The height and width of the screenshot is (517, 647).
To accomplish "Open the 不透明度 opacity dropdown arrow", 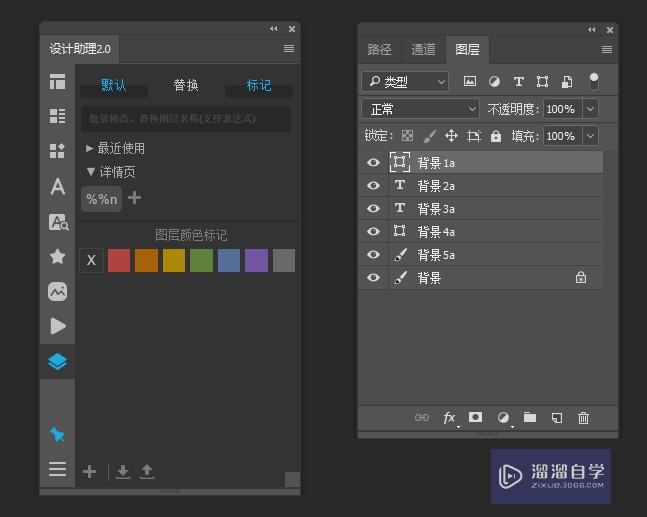I will [x=590, y=109].
